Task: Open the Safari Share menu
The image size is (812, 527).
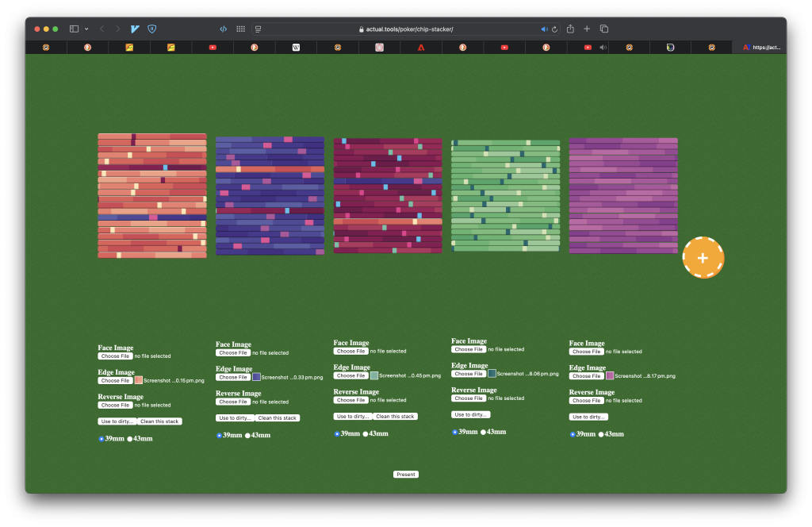Action: click(570, 29)
